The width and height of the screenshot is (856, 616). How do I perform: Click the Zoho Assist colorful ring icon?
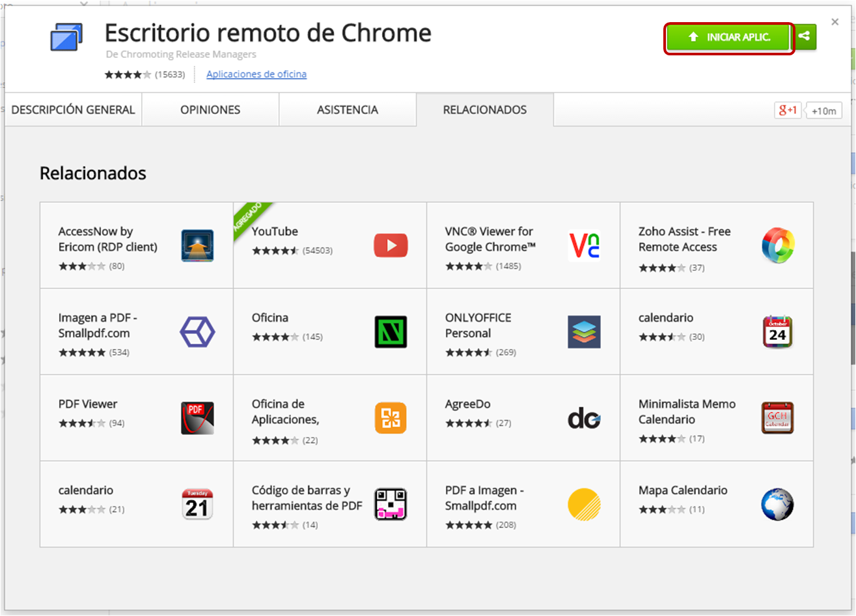point(778,245)
